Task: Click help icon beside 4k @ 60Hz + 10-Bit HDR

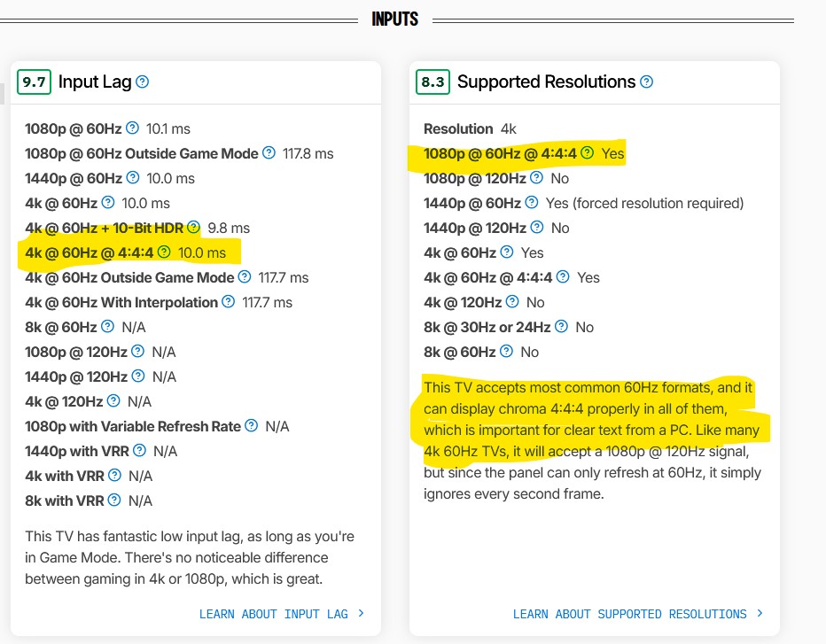Action: (194, 228)
